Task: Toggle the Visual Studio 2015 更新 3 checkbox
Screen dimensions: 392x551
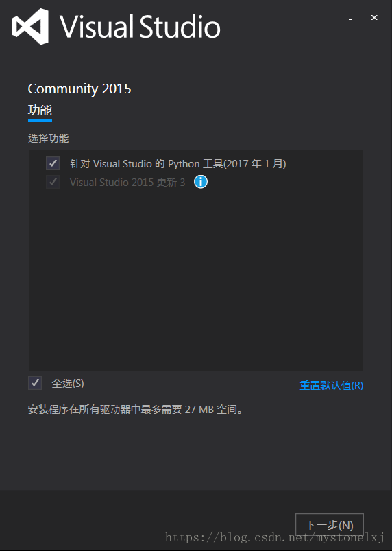Action: 53,182
